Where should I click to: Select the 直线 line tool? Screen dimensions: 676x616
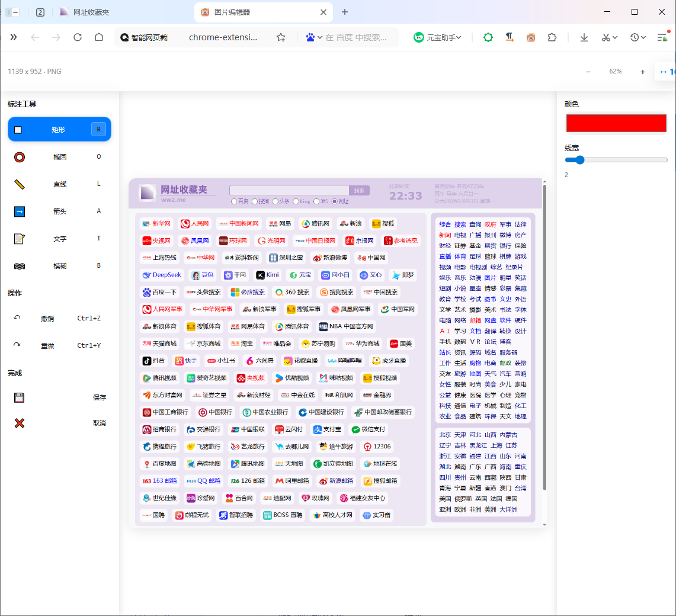coord(59,184)
